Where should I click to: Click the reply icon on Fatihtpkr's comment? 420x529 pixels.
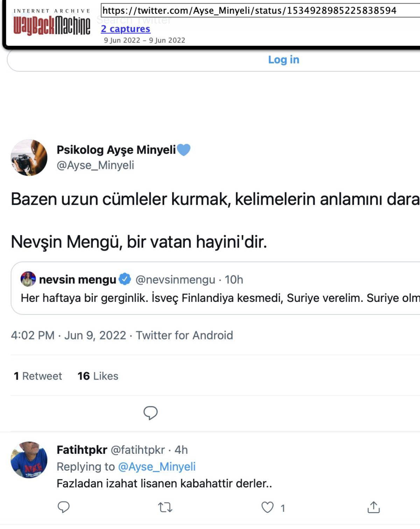(x=63, y=507)
